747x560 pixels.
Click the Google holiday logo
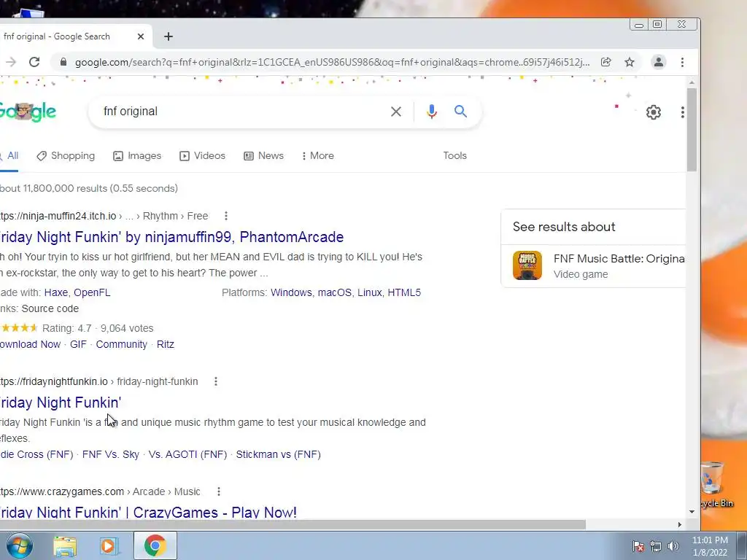point(28,112)
